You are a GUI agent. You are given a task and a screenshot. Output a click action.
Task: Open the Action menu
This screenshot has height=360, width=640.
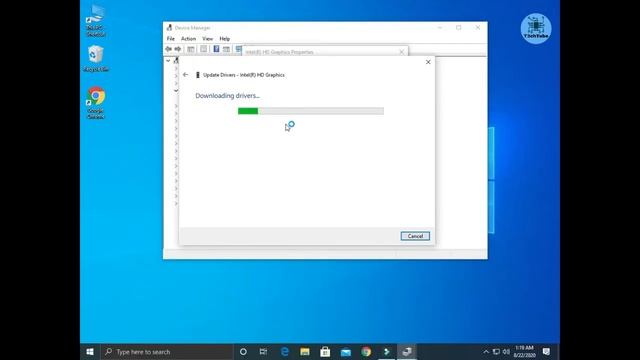click(x=188, y=39)
